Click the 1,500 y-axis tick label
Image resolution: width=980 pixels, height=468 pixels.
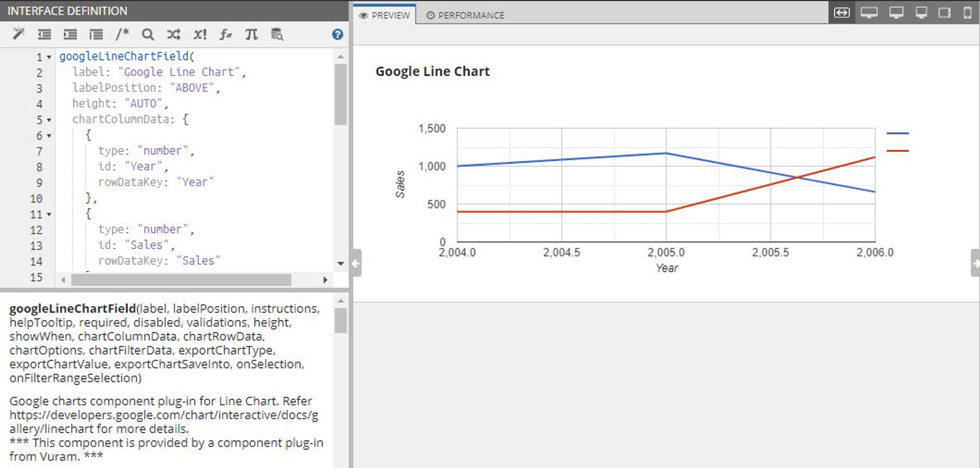point(432,129)
